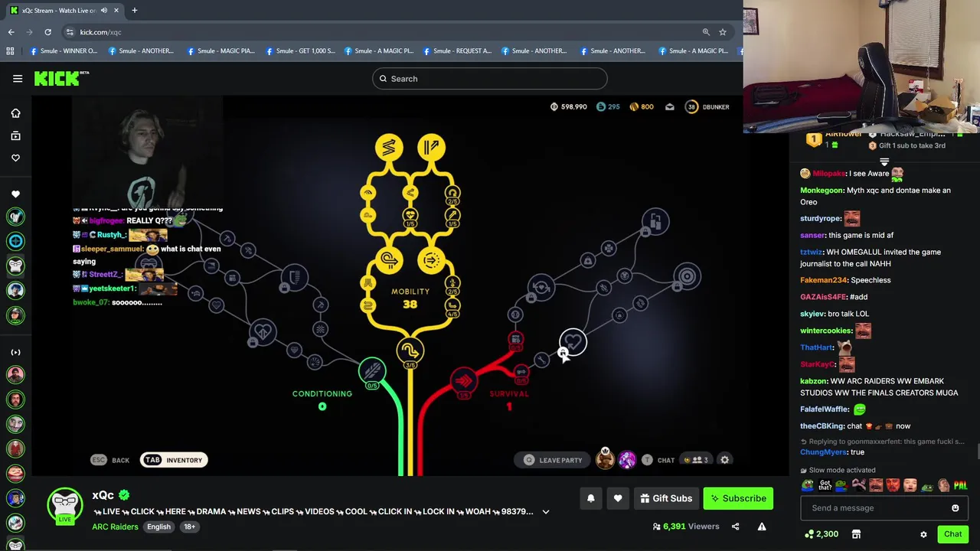Viewport: 980px width, 551px height.
Task: Select the broken heart Conditioning skill node
Action: tap(262, 332)
